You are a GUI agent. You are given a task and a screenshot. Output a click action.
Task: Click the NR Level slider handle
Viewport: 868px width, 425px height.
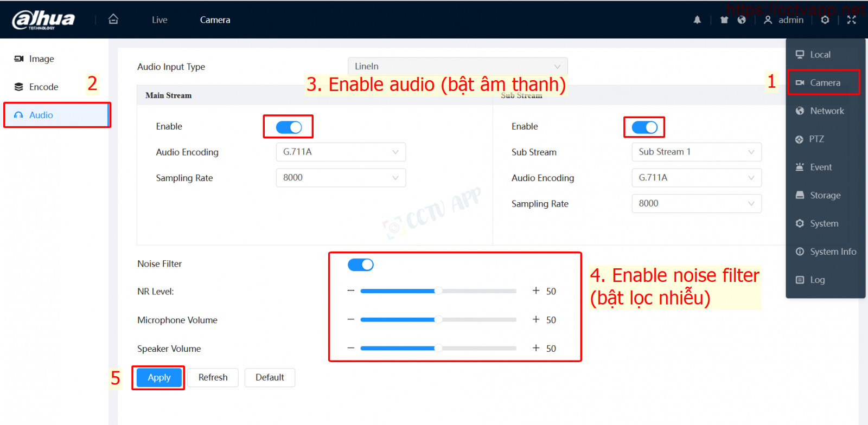438,291
